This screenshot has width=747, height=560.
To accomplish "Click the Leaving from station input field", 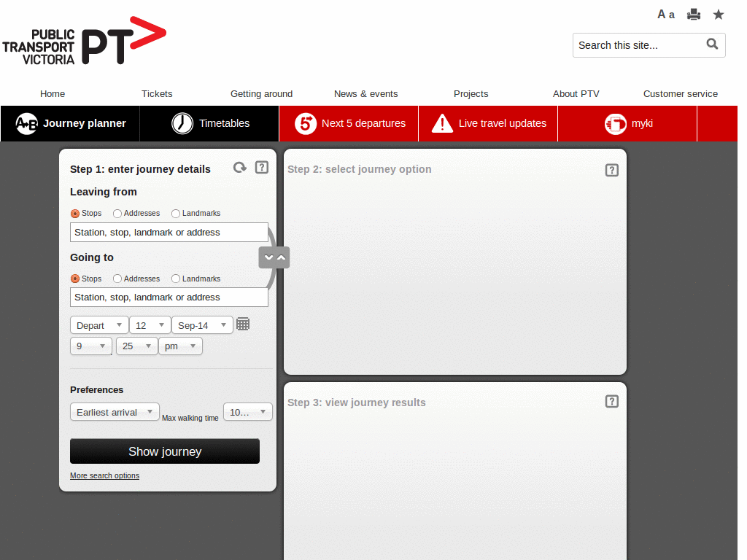I will tap(169, 233).
